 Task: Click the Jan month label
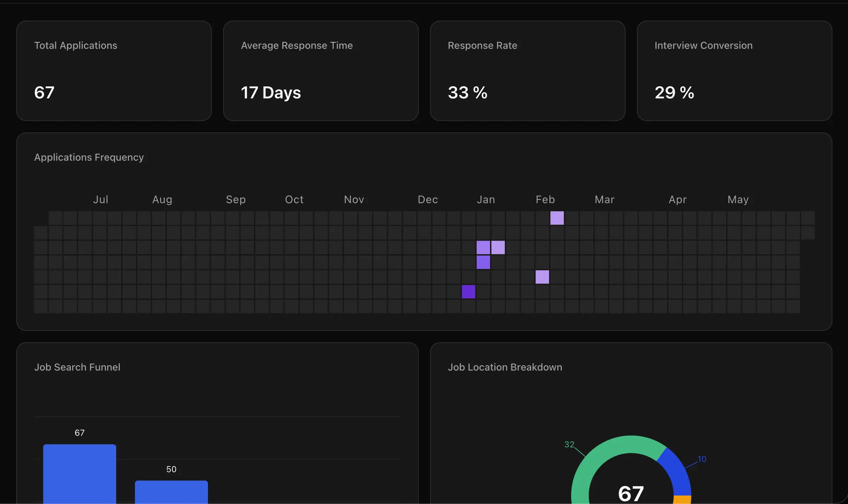click(x=486, y=200)
